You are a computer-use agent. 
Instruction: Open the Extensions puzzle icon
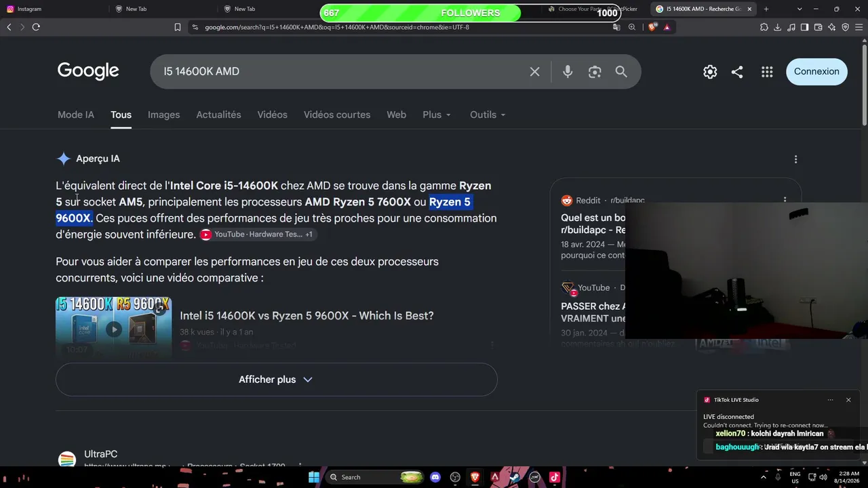coord(764,27)
